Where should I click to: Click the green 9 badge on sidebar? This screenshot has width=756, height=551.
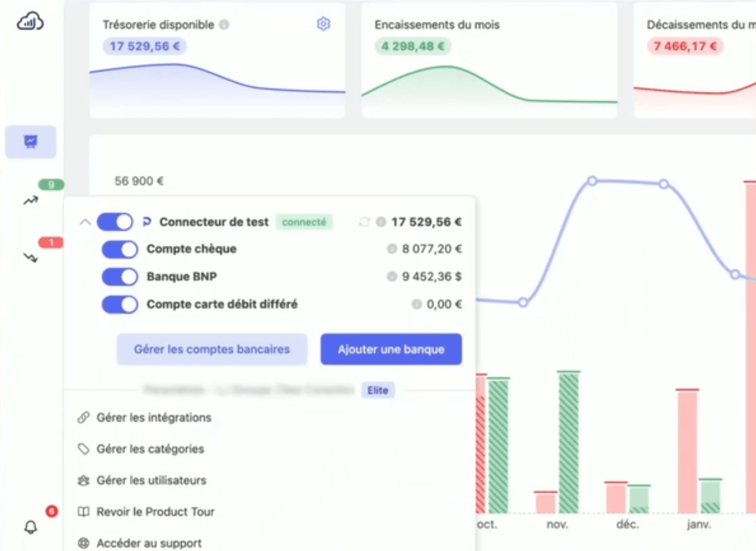point(51,185)
